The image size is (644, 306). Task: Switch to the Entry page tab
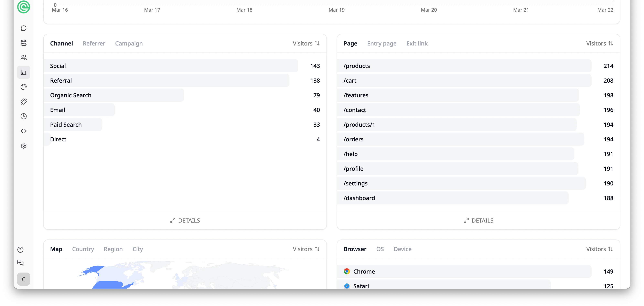tap(382, 43)
